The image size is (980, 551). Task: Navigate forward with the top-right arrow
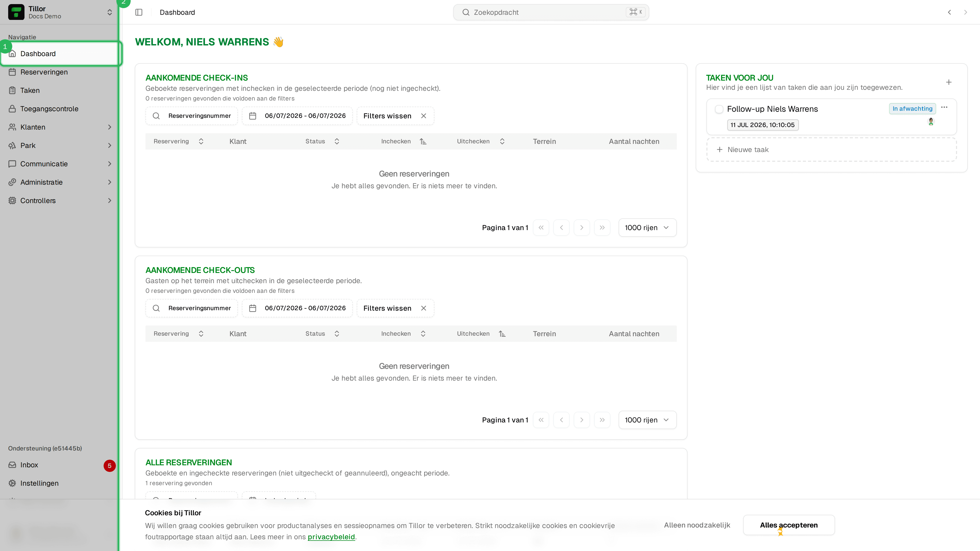coord(965,12)
